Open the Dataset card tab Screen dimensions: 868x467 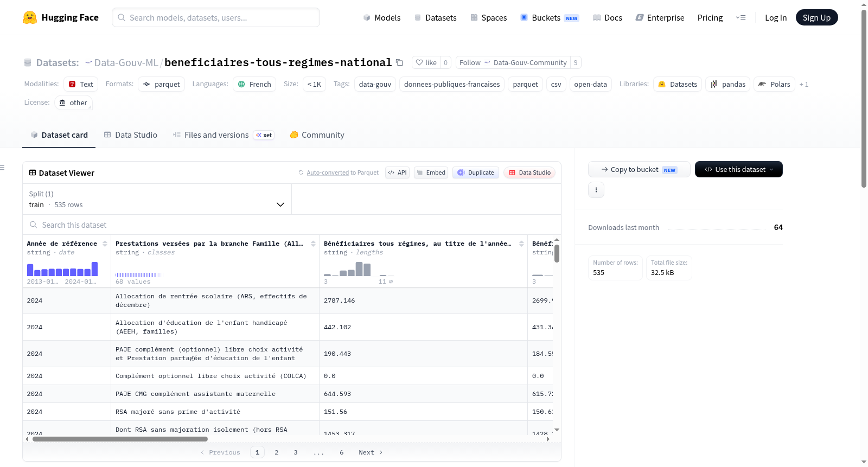pos(59,135)
